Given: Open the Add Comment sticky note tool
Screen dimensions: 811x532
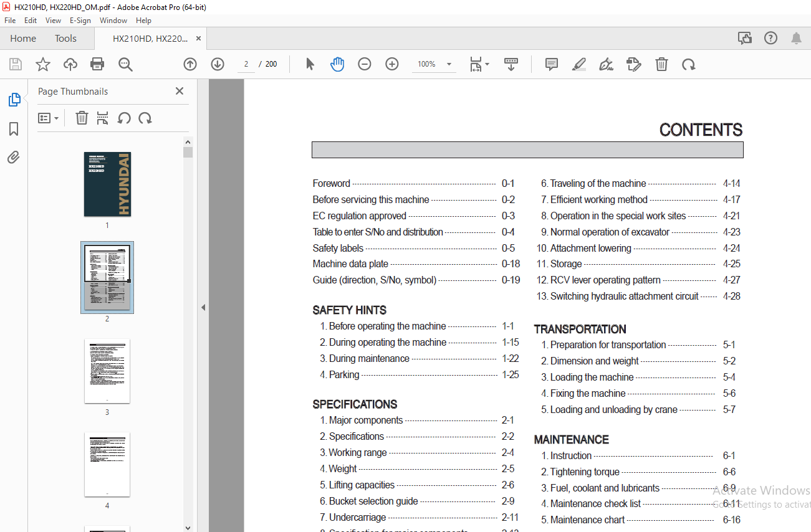Looking at the screenshot, I should [x=551, y=64].
